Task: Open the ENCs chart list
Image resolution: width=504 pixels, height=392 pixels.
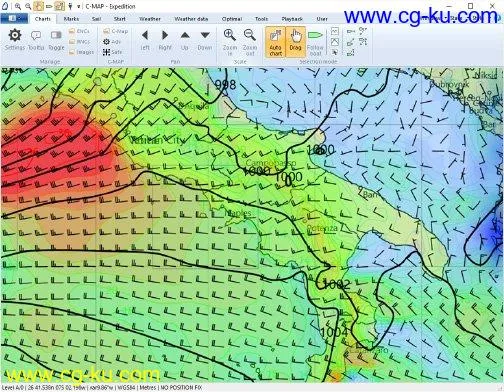Action: point(79,31)
